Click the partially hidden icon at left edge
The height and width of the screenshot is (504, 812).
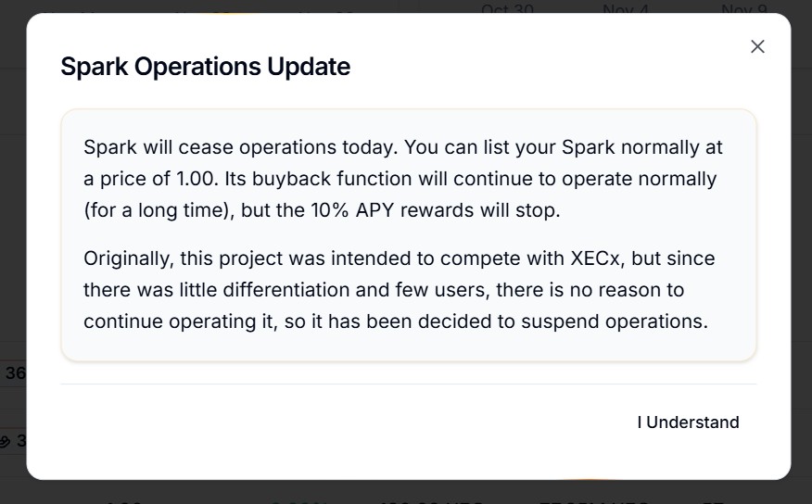(x=6, y=442)
